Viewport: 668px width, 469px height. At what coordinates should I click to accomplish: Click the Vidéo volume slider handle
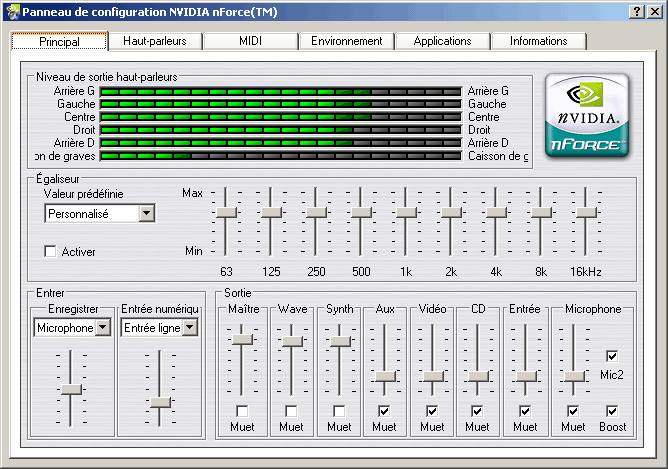coord(433,376)
